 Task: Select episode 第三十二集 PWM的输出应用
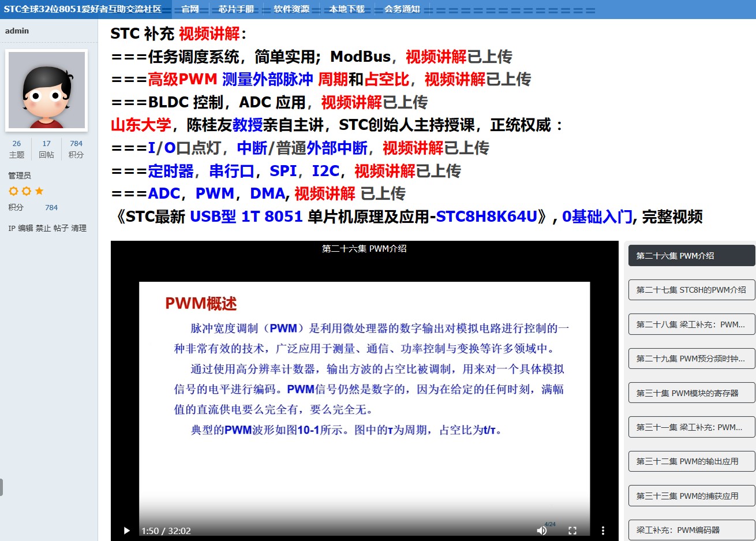pos(691,461)
